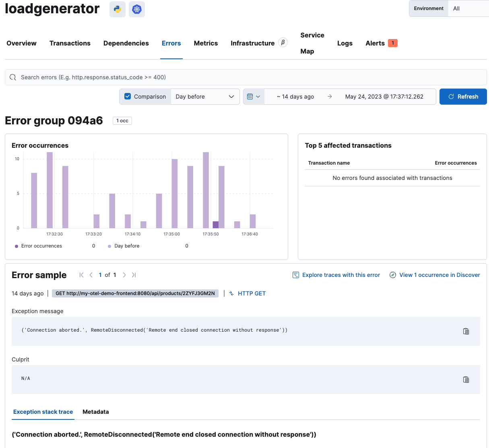Follow the Explore traces with this error link

pos(340,275)
